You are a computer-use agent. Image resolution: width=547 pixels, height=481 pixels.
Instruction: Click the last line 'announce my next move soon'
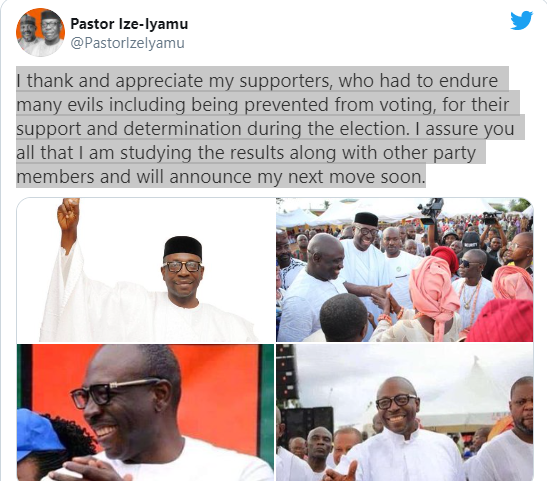tap(221, 176)
